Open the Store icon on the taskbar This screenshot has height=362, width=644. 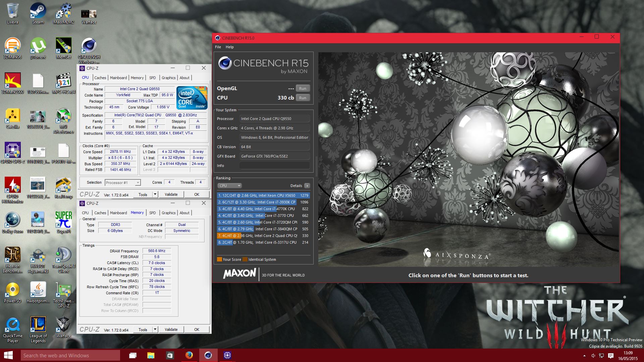click(x=170, y=355)
